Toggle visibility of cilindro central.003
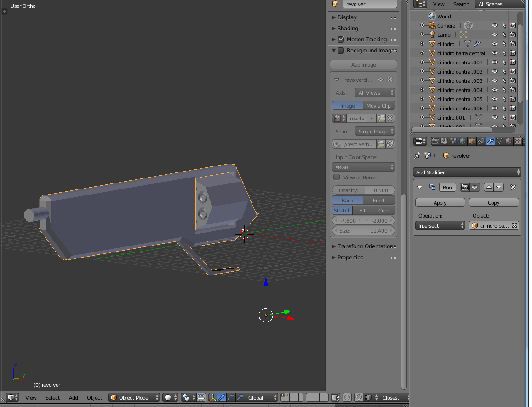Image resolution: width=532 pixels, height=407 pixels. click(495, 80)
